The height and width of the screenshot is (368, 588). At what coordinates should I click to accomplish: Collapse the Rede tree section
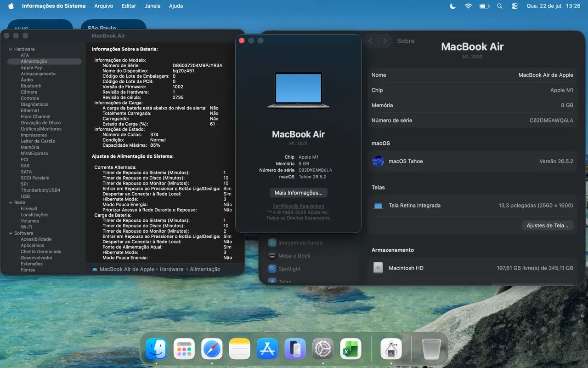(x=10, y=202)
